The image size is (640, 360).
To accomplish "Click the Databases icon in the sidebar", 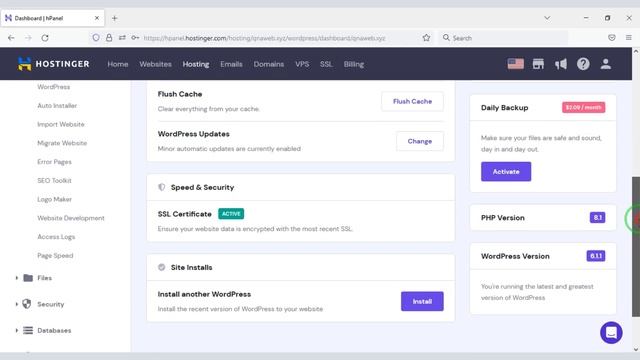I will point(28,330).
